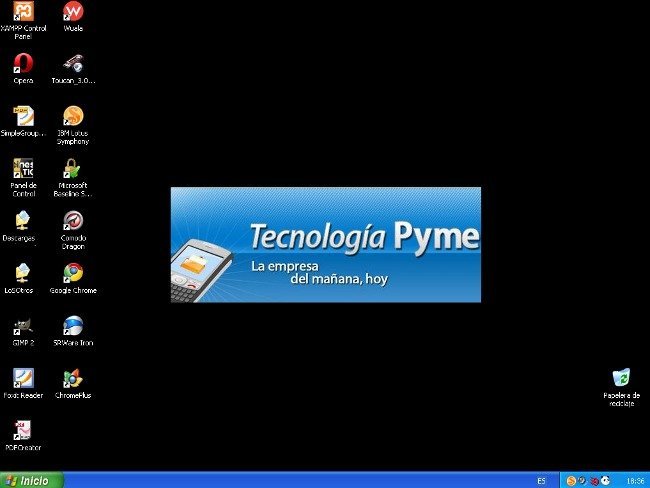Viewport: 650px width, 488px height.
Task: Select the Toucan shortcut icon
Action: [x=73, y=64]
